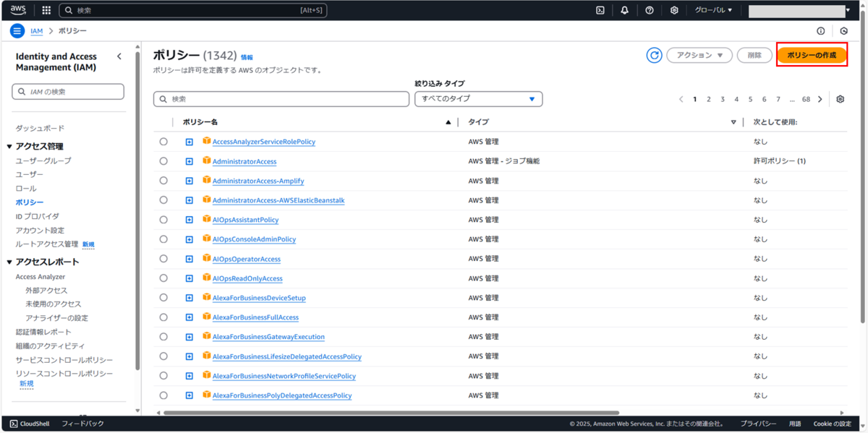Collapse the アクセスレポート sidebar section

click(9, 262)
